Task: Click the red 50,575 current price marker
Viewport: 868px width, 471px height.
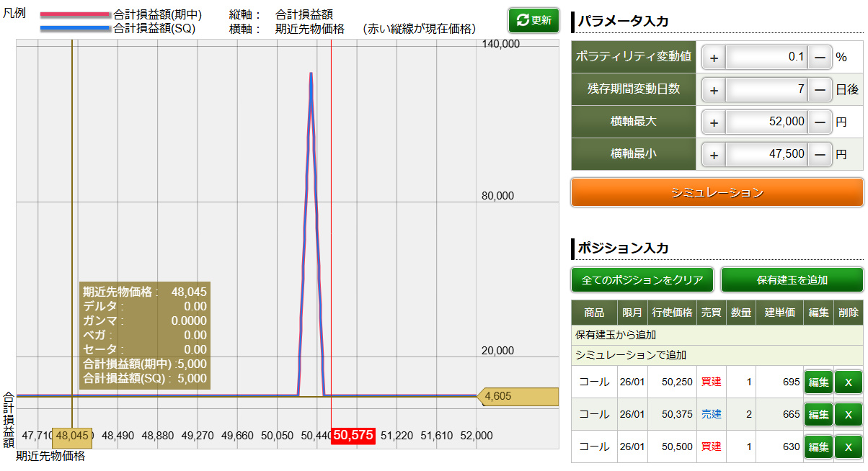Action: point(353,436)
